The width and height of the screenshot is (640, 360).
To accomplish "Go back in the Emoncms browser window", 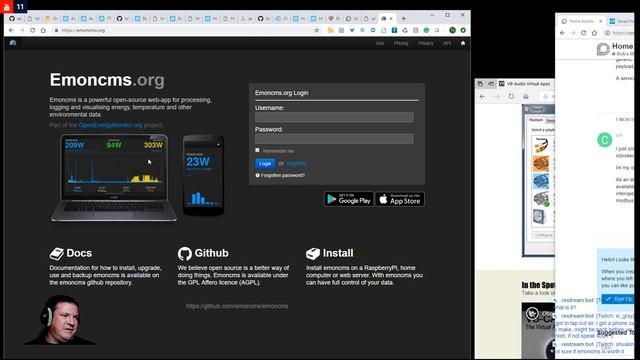I will [11, 30].
